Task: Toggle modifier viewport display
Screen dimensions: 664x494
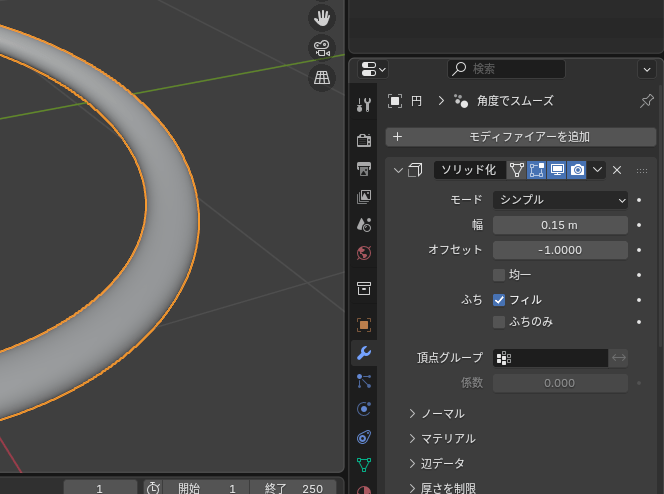Action: 556,170
